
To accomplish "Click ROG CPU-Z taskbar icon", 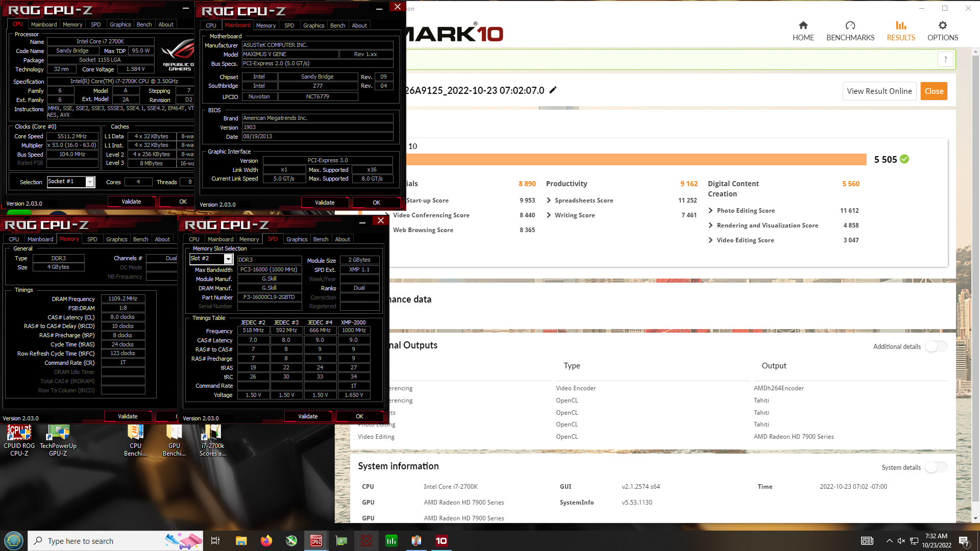I will 316,541.
